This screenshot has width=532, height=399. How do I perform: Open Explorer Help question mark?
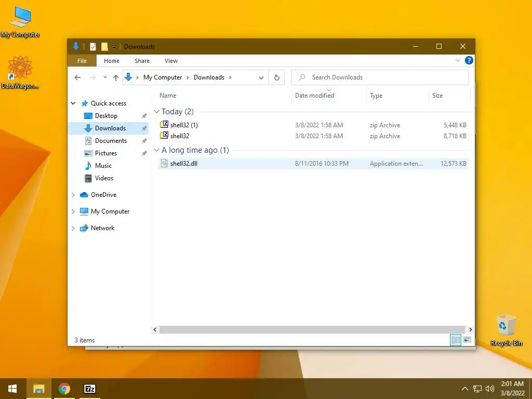coord(469,60)
